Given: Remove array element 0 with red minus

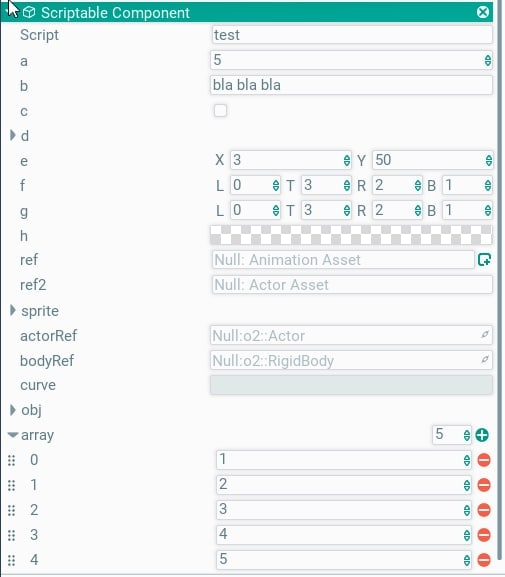Looking at the screenshot, I should [x=484, y=460].
